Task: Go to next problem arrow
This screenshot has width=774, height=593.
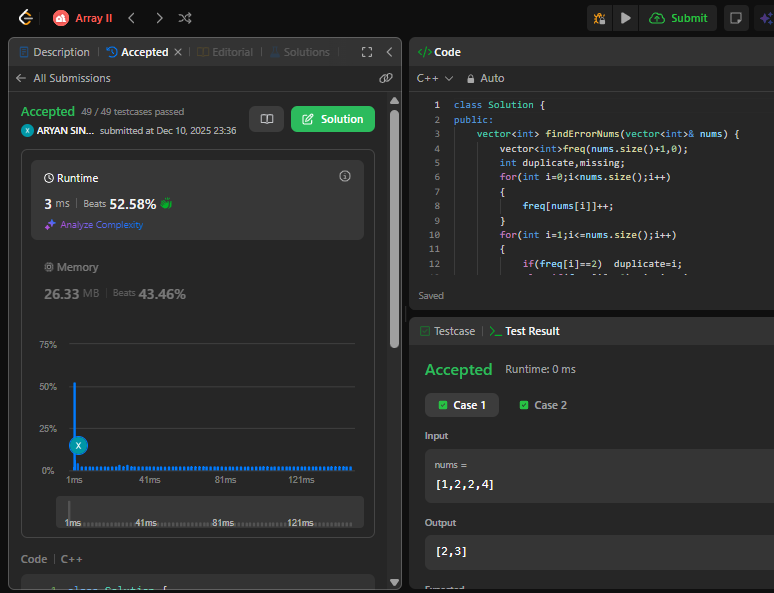Action: click(159, 18)
